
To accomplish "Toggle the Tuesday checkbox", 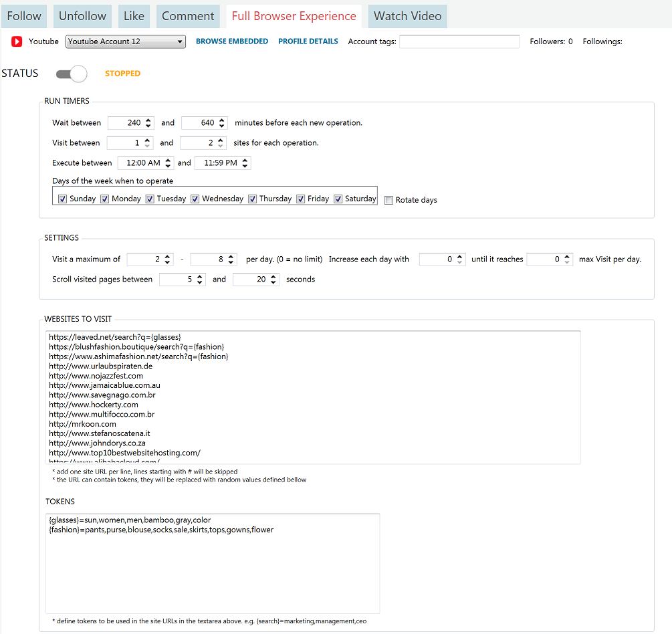I will pyautogui.click(x=150, y=199).
